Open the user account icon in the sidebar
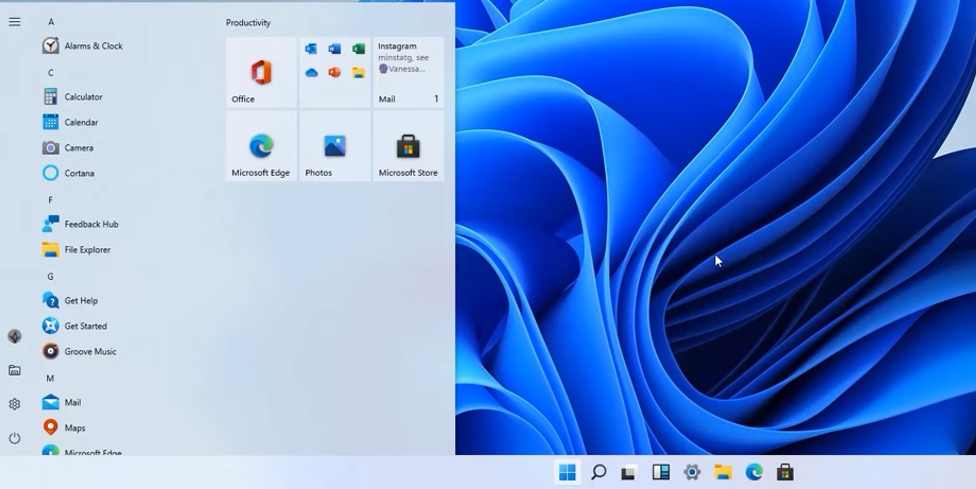976x489 pixels. pyautogui.click(x=14, y=336)
